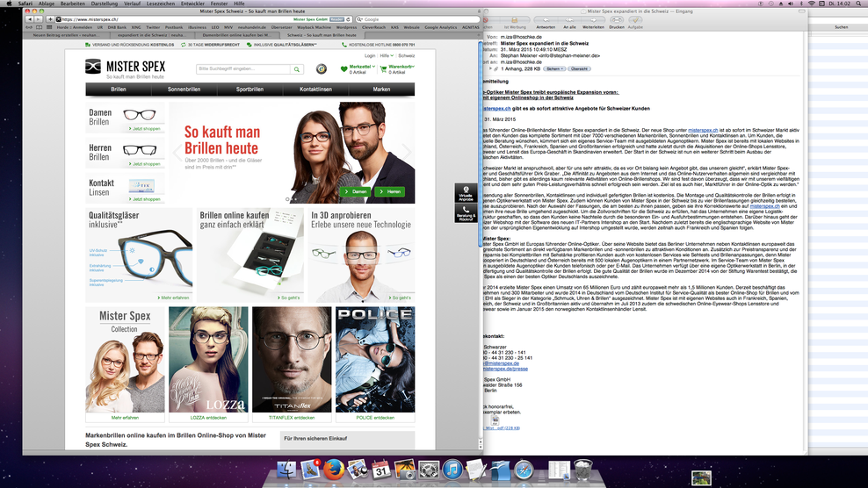Viewport: 868px width, 488px height.
Task: Open the bookmarks book icon
Action: (39, 27)
